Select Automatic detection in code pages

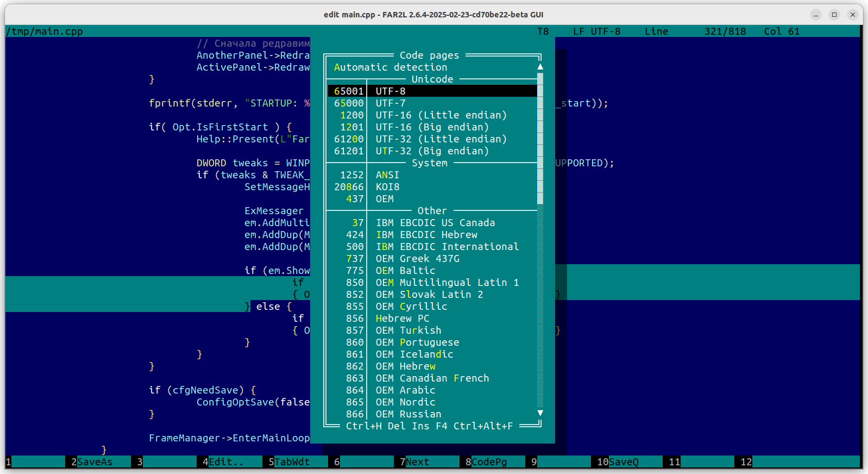point(391,67)
